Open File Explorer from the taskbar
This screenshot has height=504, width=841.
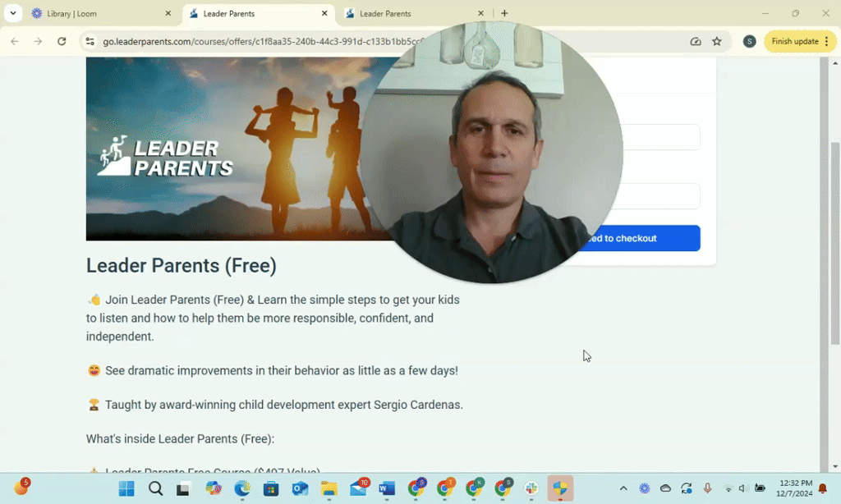[x=329, y=488]
